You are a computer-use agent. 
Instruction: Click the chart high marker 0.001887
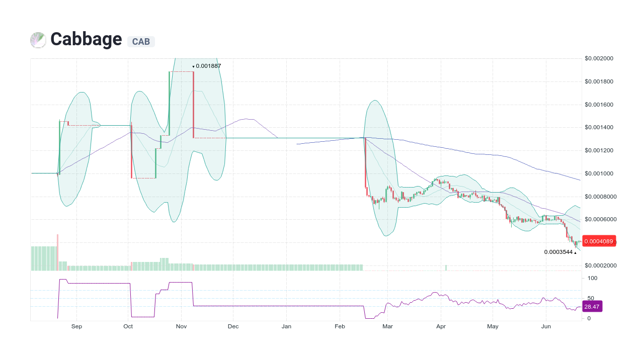pyautogui.click(x=207, y=66)
